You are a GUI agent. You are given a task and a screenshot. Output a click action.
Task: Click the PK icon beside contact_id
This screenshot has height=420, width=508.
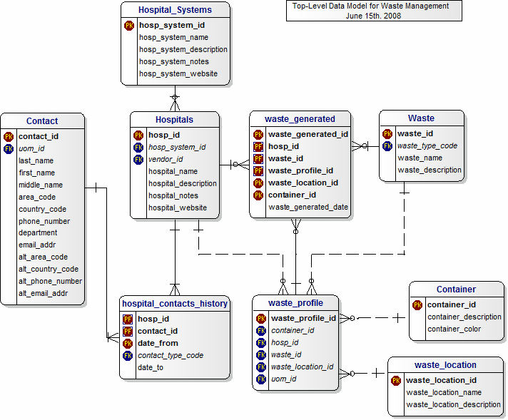pos(9,137)
